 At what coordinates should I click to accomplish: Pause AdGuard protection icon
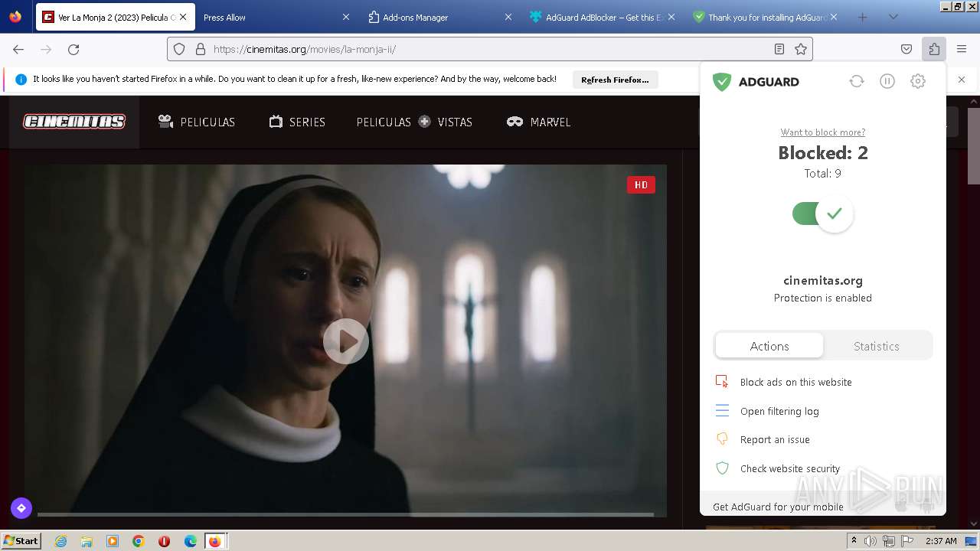point(887,81)
